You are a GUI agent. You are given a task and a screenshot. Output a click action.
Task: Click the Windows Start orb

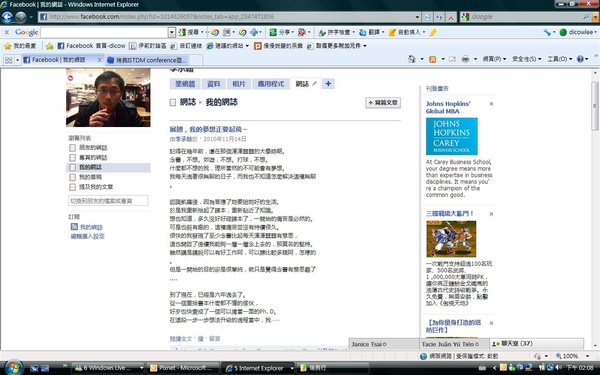[x=14, y=367]
